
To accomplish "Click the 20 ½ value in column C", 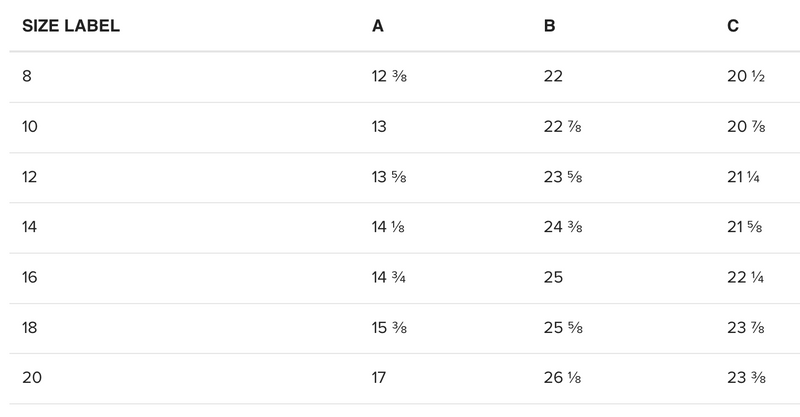I will pyautogui.click(x=746, y=77).
